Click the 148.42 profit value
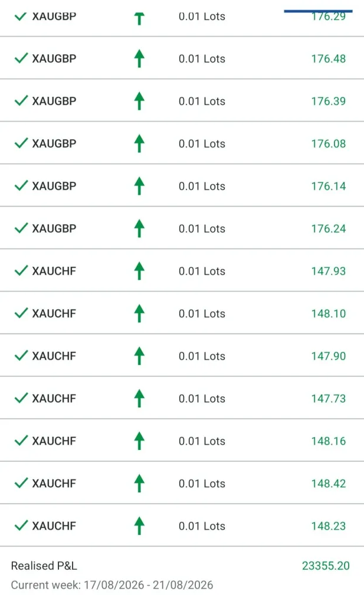Viewport: 364px width, 604px height. pyautogui.click(x=329, y=484)
